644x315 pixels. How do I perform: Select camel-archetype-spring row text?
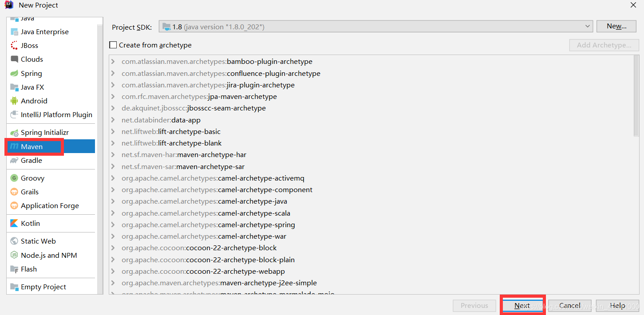pos(208,225)
